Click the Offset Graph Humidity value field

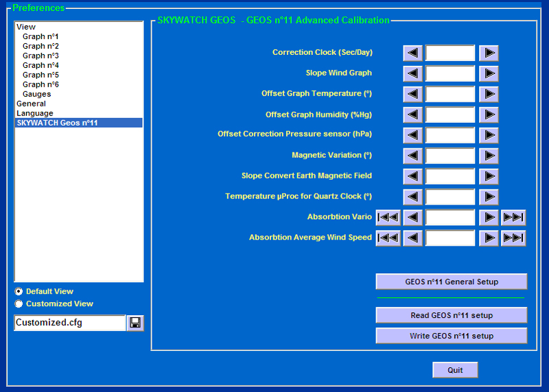coord(450,115)
